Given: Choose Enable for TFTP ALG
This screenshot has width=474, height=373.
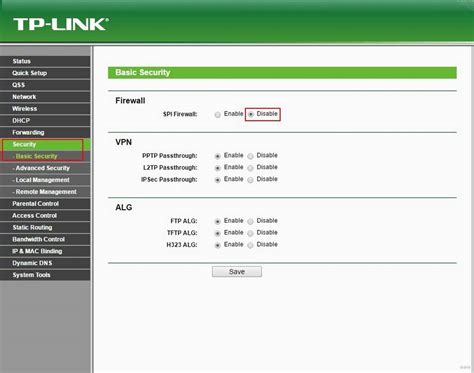Looking at the screenshot, I should click(218, 233).
